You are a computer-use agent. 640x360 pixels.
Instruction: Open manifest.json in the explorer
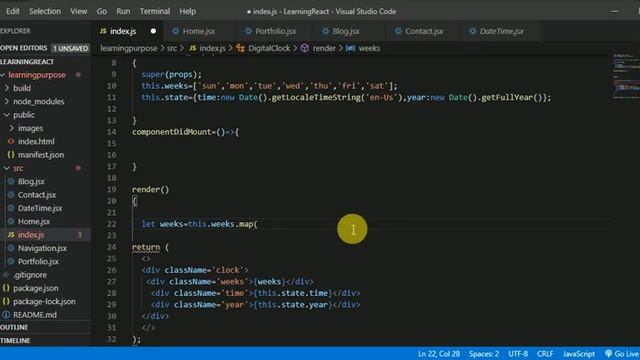pos(41,155)
